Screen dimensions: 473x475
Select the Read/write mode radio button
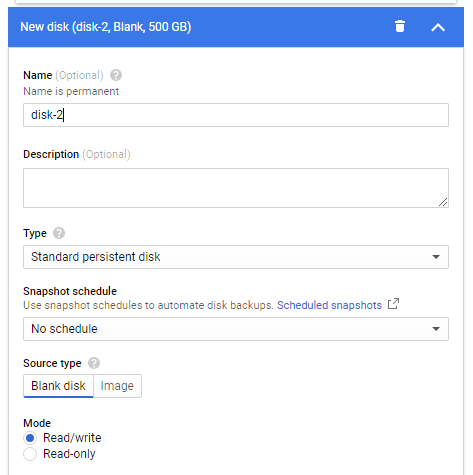30,438
